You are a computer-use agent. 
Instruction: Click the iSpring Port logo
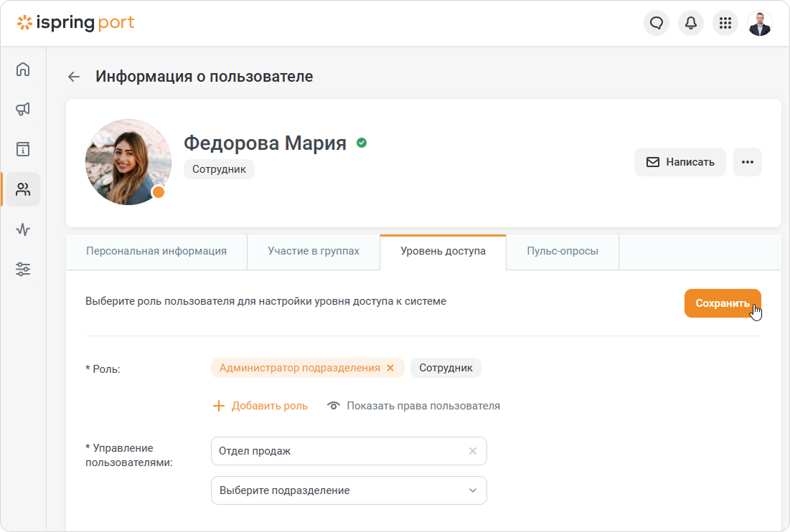tap(75, 23)
